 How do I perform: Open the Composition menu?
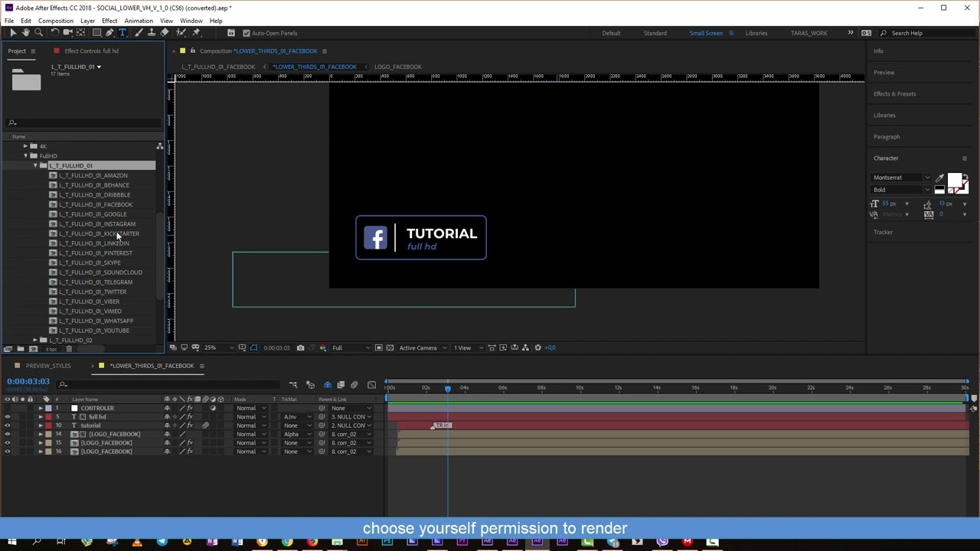point(56,21)
